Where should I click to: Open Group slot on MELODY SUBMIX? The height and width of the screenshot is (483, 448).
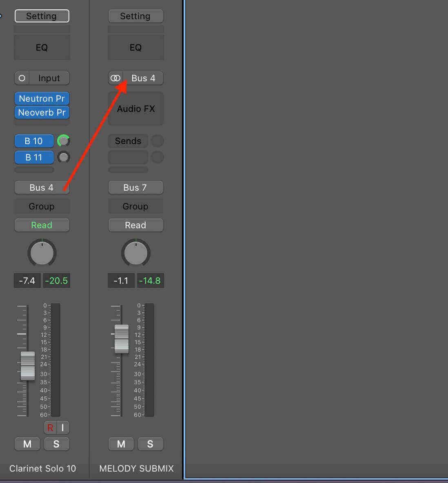(135, 206)
